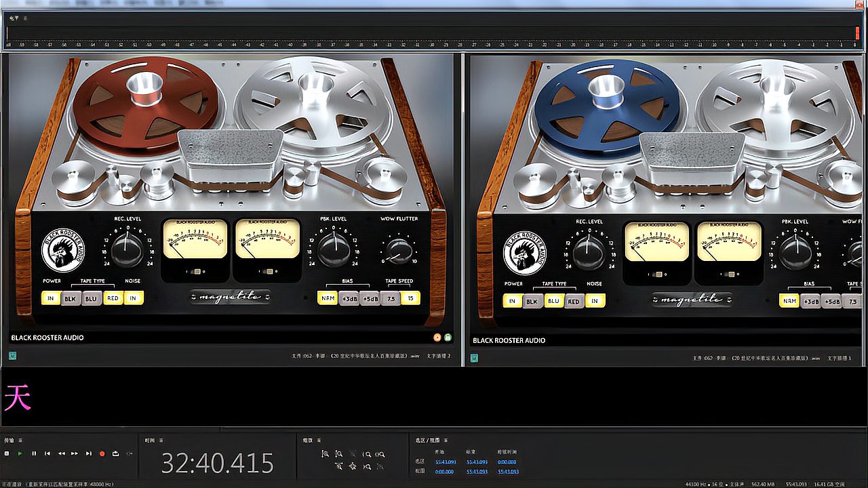Click the Black Rooster logo on right machine
The width and height of the screenshot is (868, 488).
pos(525,253)
